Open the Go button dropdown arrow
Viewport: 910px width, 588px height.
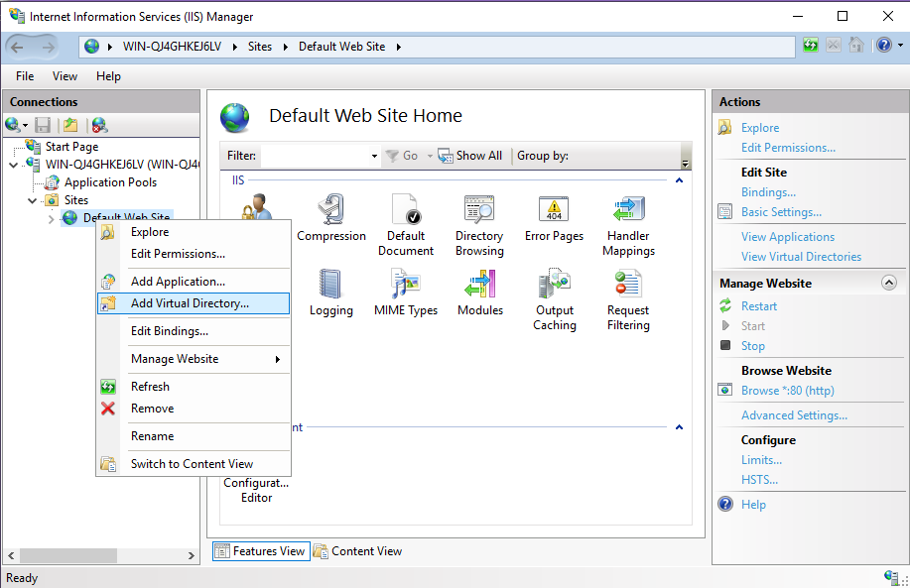click(430, 156)
